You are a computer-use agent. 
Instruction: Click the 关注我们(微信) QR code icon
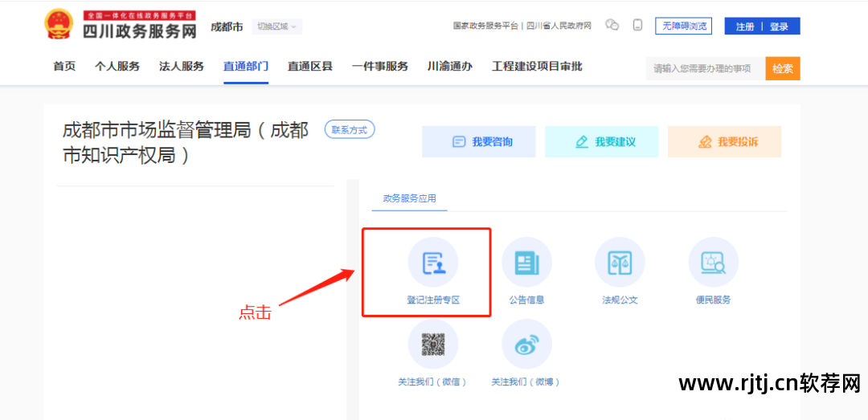432,345
